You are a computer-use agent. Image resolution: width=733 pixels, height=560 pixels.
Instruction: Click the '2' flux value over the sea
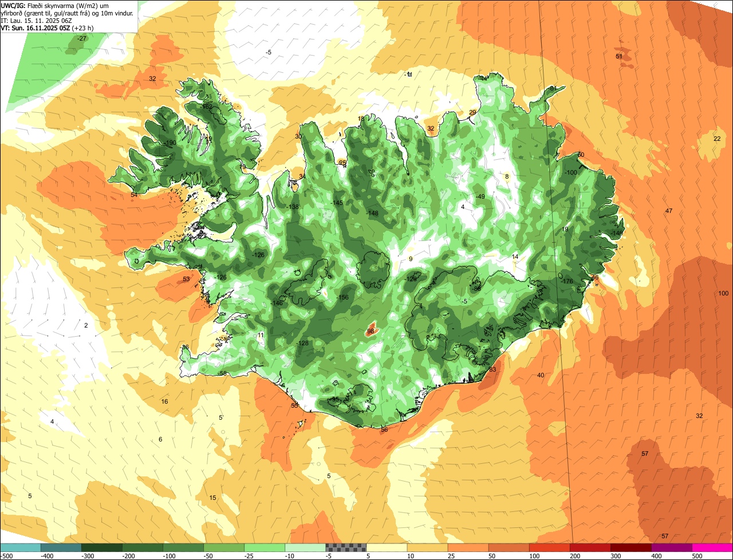(x=86, y=325)
